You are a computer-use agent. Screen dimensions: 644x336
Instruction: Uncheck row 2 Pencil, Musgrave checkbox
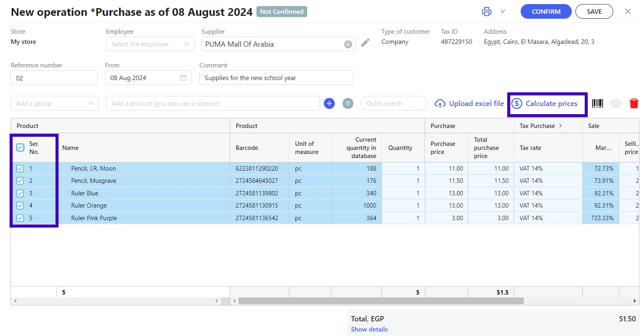pyautogui.click(x=20, y=181)
